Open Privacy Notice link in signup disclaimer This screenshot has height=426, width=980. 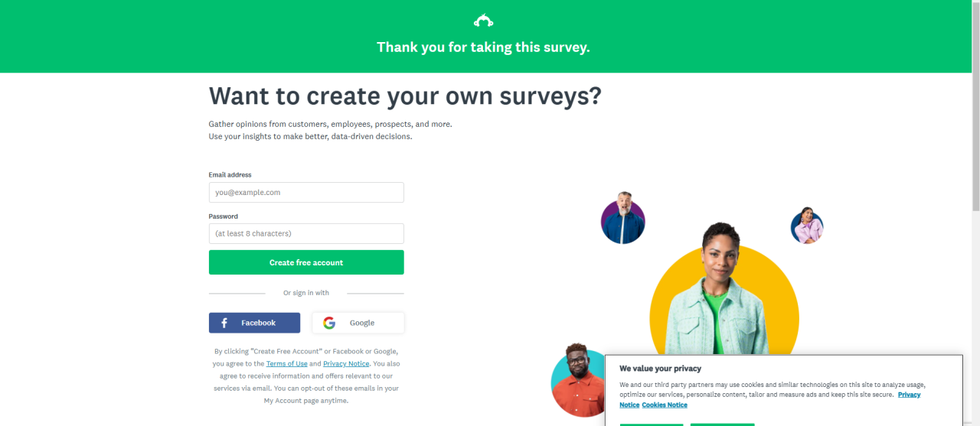pyautogui.click(x=346, y=364)
